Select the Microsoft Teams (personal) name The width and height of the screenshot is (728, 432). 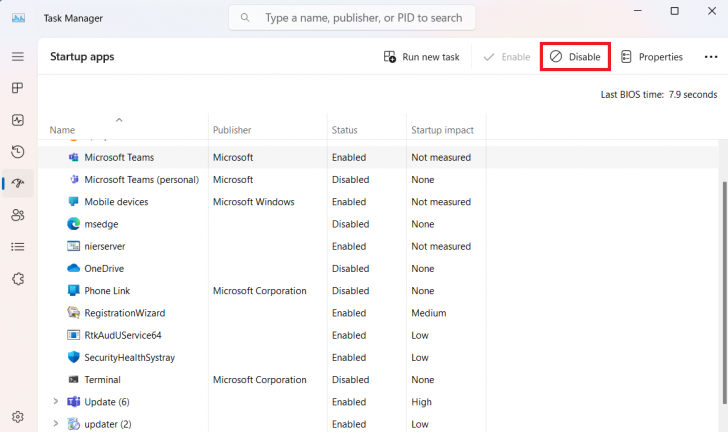click(x=142, y=180)
